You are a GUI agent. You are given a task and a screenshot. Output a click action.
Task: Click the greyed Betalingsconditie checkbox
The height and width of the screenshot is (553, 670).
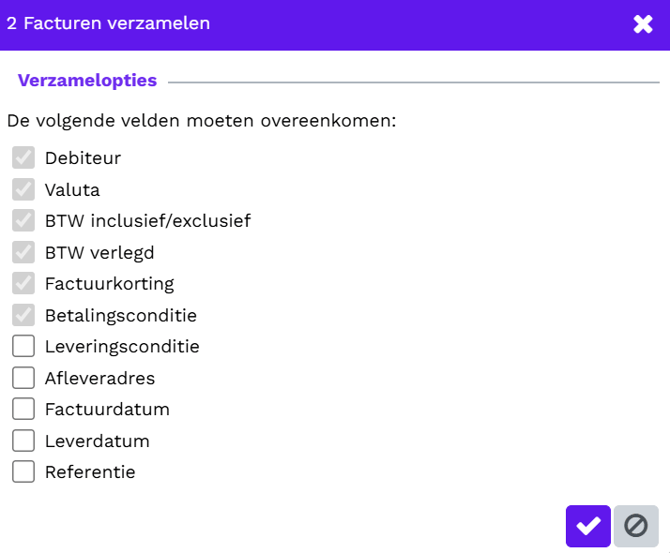tap(24, 315)
